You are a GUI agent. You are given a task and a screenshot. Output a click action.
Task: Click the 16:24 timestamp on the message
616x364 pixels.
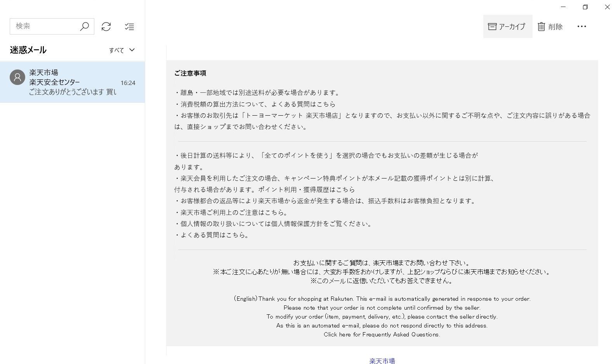[128, 83]
